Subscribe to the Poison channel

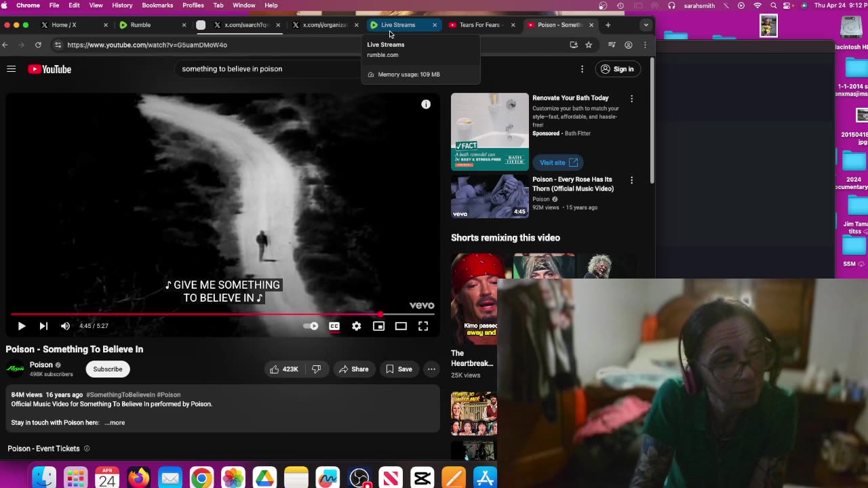108,369
